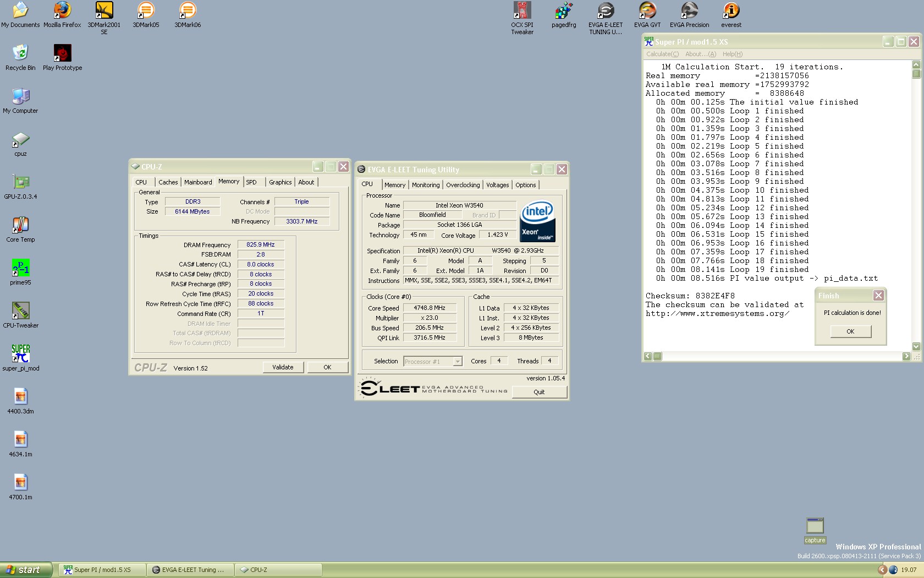Screen dimensions: 924x578
Task: Launch the EVGA GVT desktop shortcut
Action: [x=647, y=15]
